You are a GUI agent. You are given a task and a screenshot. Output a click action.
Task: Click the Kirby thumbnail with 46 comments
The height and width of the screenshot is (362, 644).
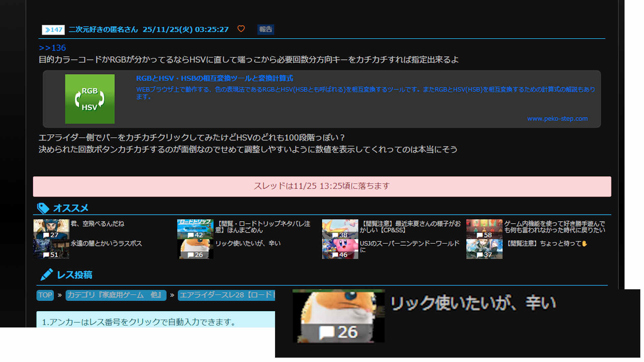point(340,249)
